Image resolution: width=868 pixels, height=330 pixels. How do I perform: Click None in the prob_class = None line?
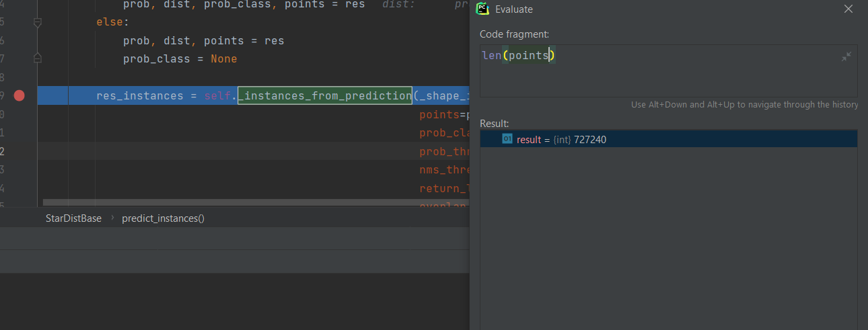pos(224,59)
